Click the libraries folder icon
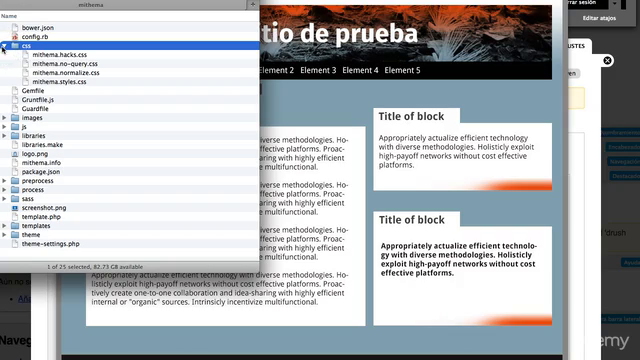Viewport: 640px width, 360px height. [15, 136]
